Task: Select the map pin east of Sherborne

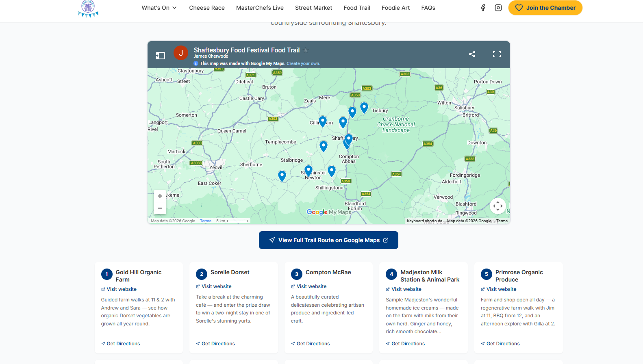Action: 282,176
